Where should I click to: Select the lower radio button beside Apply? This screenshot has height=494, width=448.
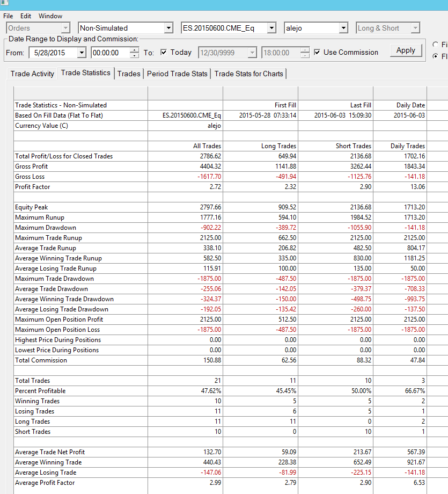click(436, 56)
